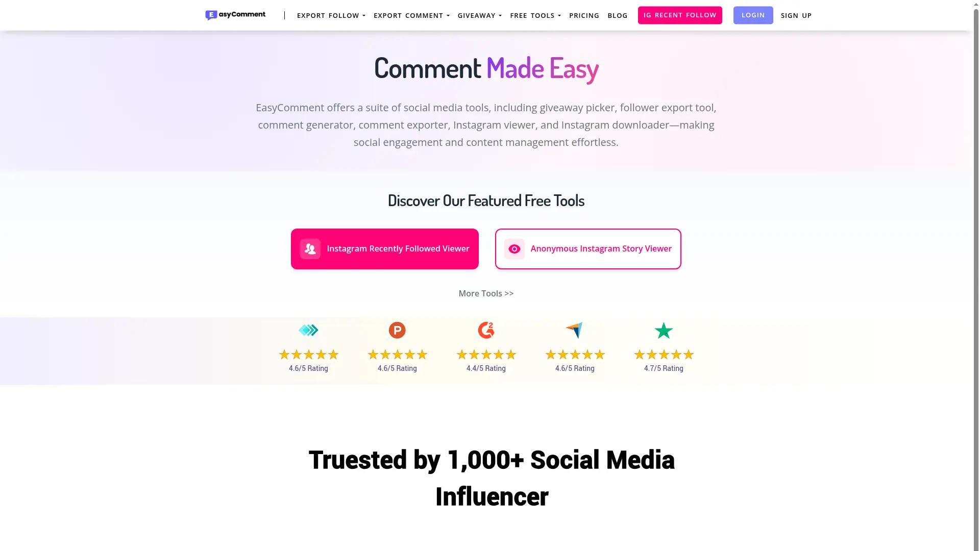Click the SIGN UP link
This screenshot has height=551, width=980.
click(796, 15)
